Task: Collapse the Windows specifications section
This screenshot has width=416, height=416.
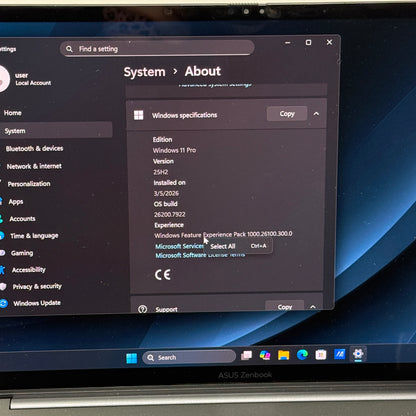Action: [x=316, y=114]
